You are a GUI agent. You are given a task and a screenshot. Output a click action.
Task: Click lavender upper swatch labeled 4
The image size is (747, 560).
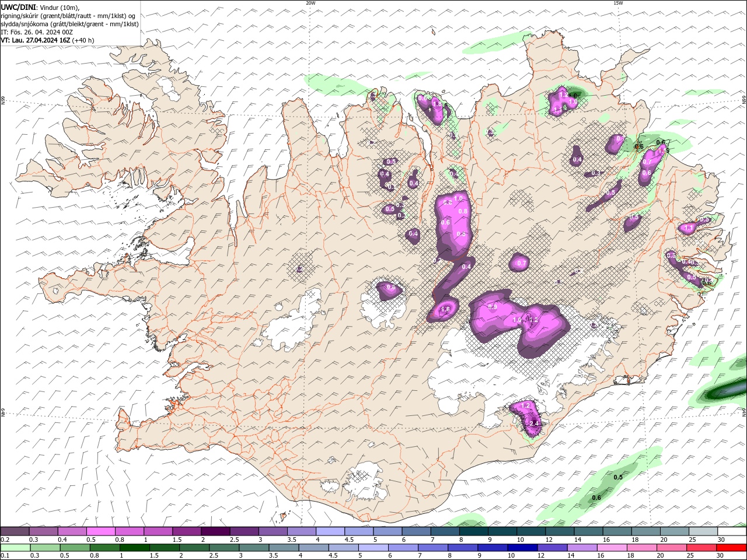point(330,531)
